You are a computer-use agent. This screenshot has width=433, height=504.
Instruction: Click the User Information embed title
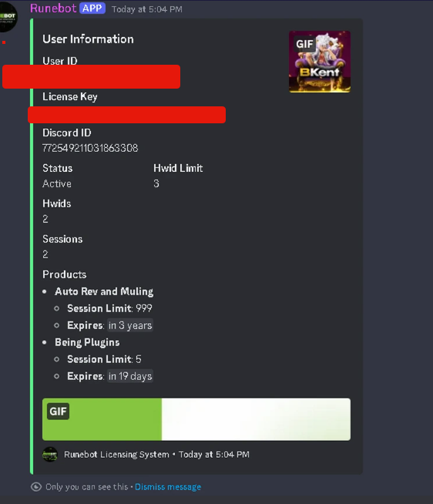click(88, 39)
